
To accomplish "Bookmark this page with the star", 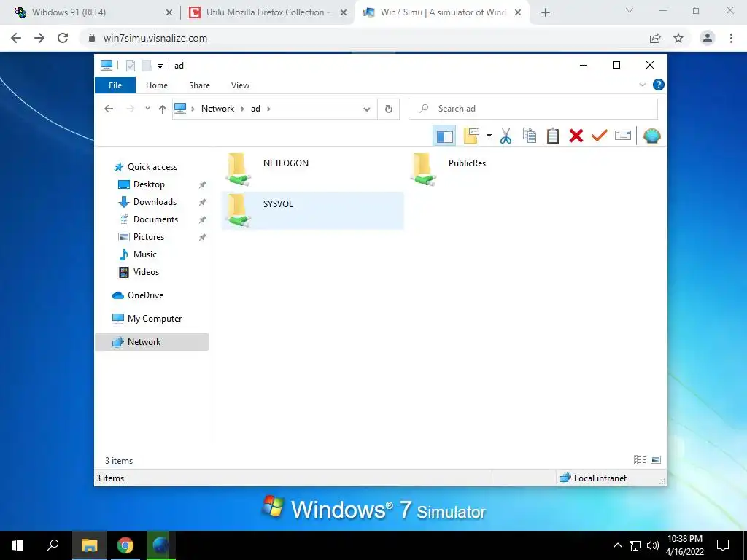I will pyautogui.click(x=678, y=38).
